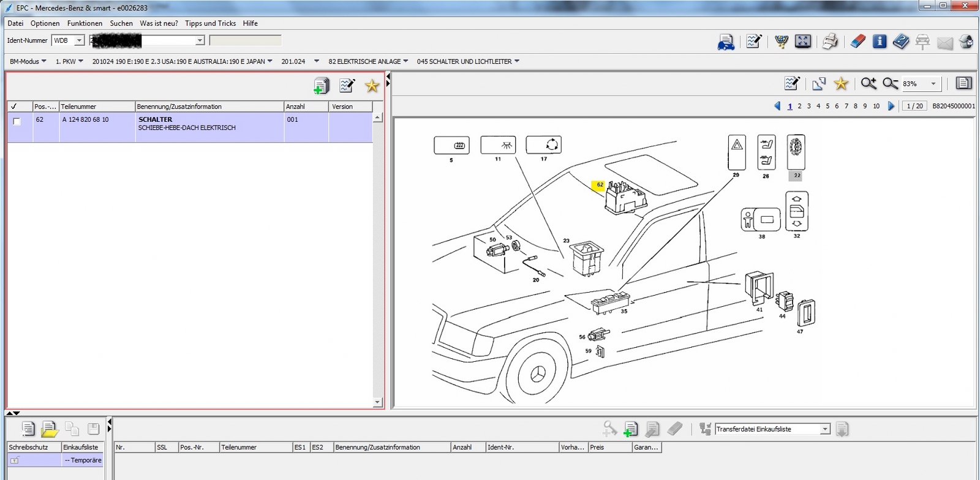Open the Hilfe menu

pos(251,23)
